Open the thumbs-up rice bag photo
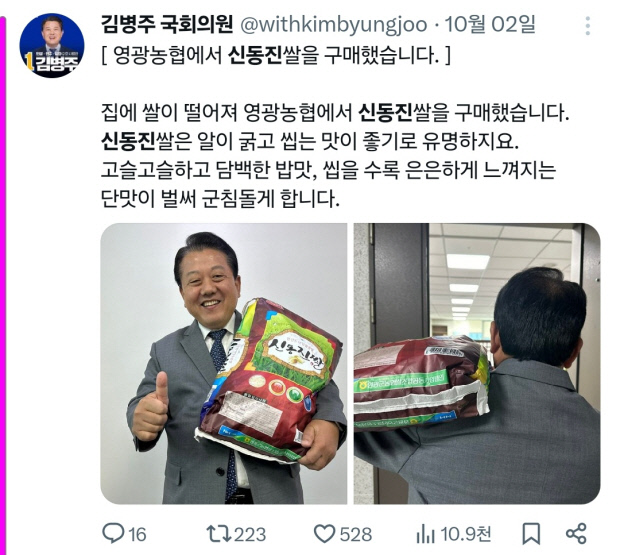 [x=224, y=364]
